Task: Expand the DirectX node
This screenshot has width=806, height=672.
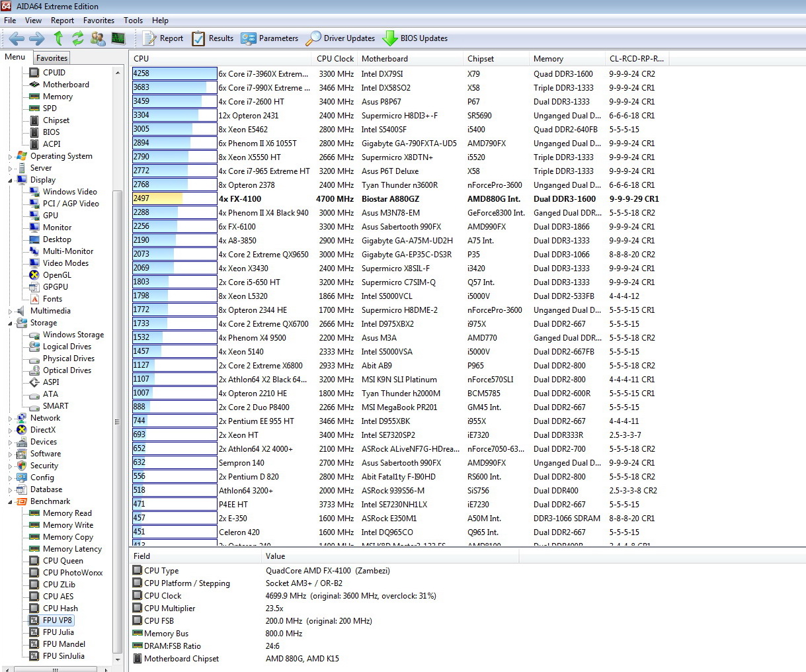Action: (x=10, y=431)
